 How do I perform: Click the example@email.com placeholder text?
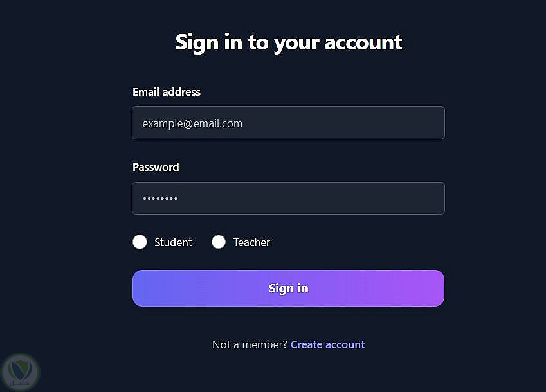192,123
